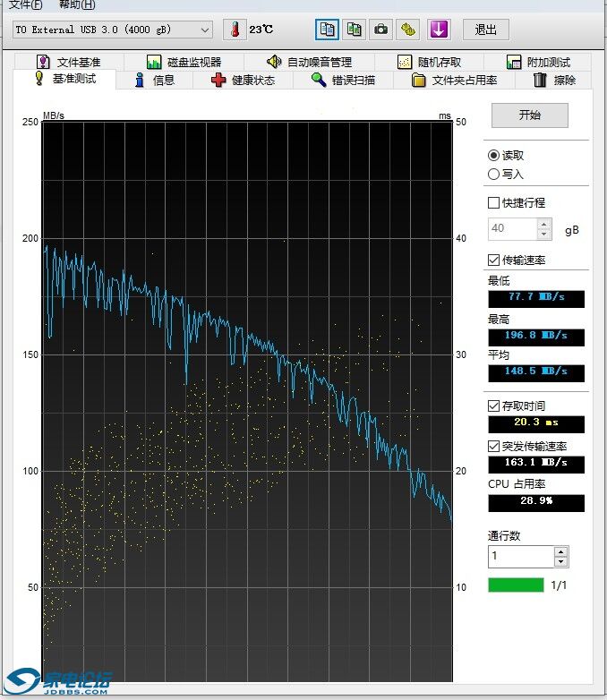Click the 1/1 pass counter text
Image resolution: width=607 pixels, height=700 pixels.
point(559,585)
